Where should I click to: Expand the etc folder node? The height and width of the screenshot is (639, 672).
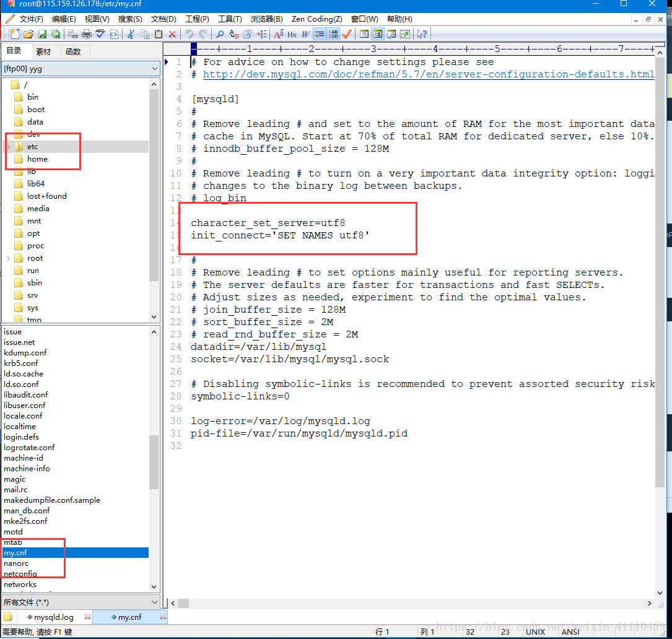pos(8,147)
